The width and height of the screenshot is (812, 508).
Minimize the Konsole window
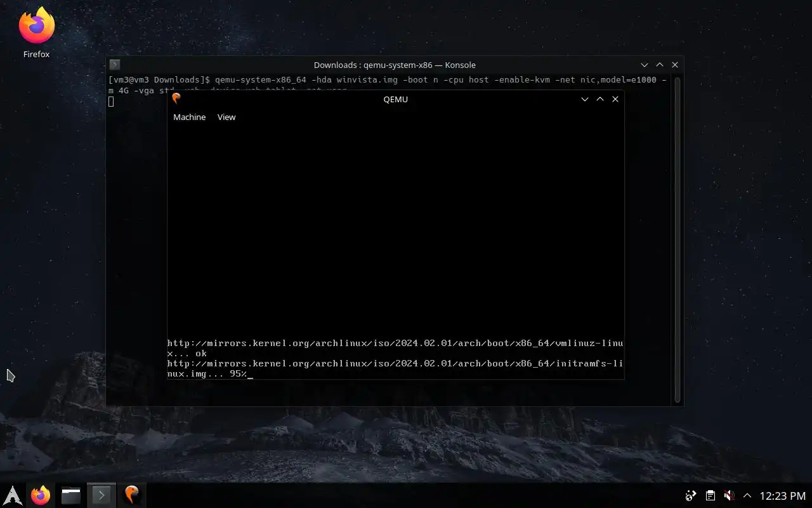pyautogui.click(x=645, y=65)
